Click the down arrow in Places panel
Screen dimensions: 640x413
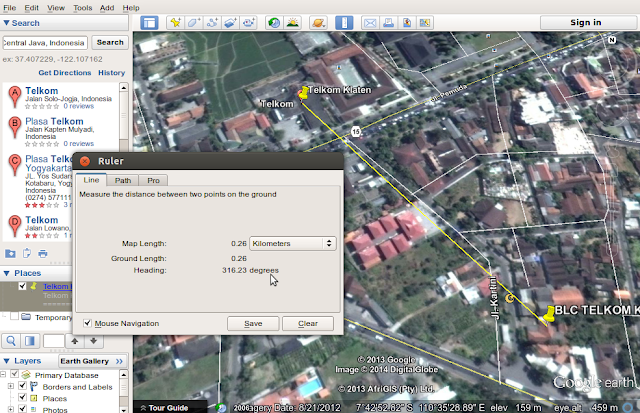click(93, 341)
